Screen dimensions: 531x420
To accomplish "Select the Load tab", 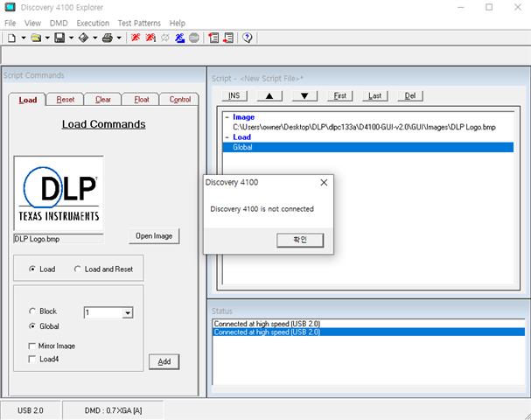I will [28, 100].
